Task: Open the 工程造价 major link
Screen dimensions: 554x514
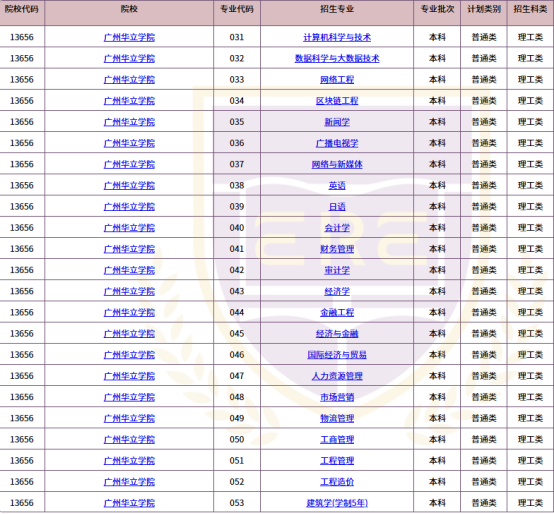Action: 337,481
